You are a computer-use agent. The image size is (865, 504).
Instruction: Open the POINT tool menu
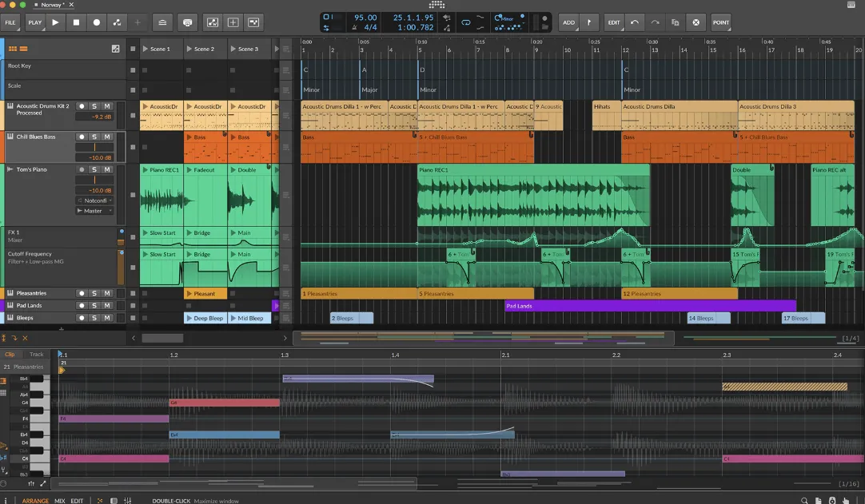click(720, 22)
